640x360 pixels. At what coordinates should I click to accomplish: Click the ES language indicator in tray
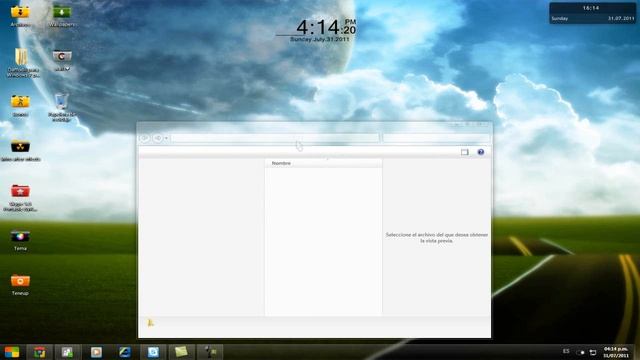click(x=566, y=351)
